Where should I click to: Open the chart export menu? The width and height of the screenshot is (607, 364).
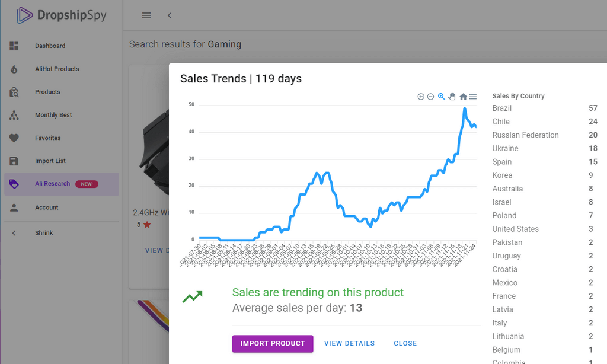tap(472, 97)
